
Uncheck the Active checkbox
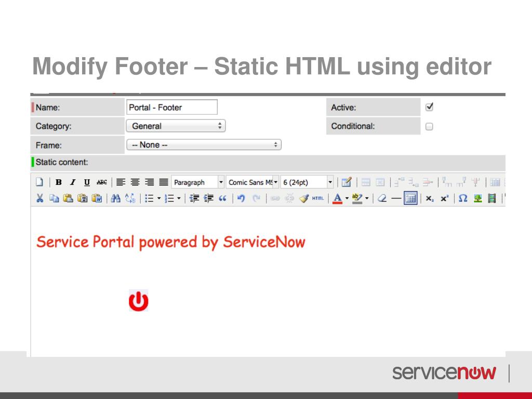[429, 107]
